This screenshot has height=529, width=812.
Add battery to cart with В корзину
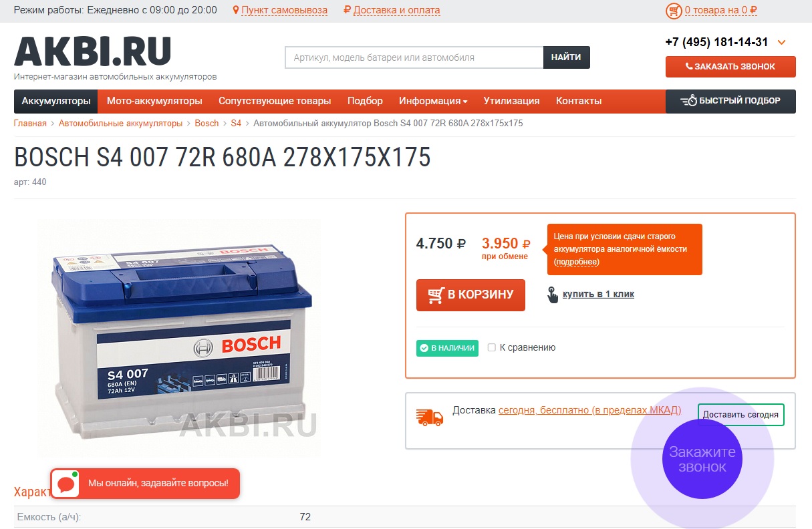tap(470, 295)
